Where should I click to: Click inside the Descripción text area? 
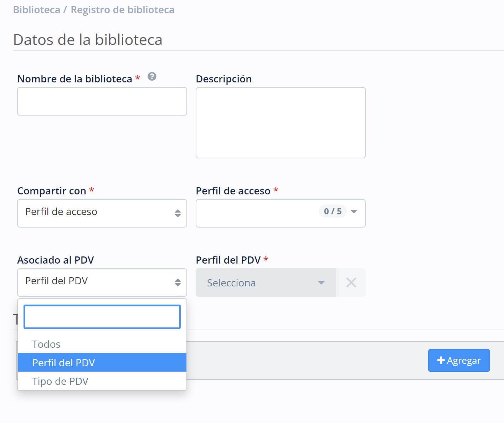coord(281,123)
